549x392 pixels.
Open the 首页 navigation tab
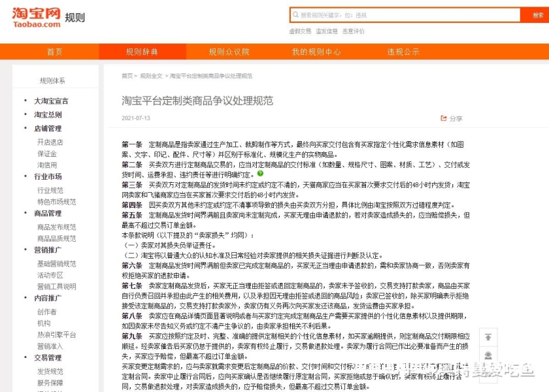pyautogui.click(x=54, y=52)
